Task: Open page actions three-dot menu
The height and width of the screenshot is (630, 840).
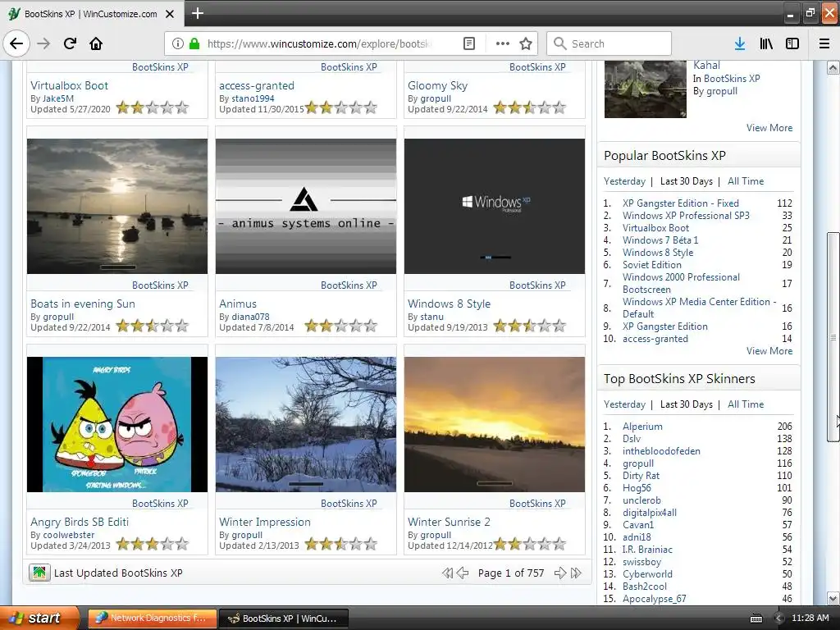Action: pos(503,43)
